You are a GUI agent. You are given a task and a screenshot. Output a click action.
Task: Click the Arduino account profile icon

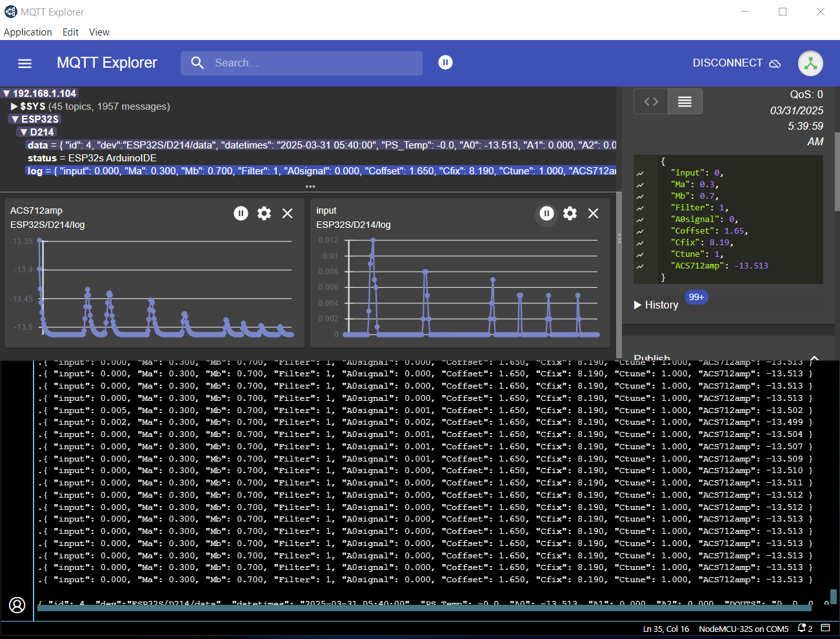pos(17,605)
